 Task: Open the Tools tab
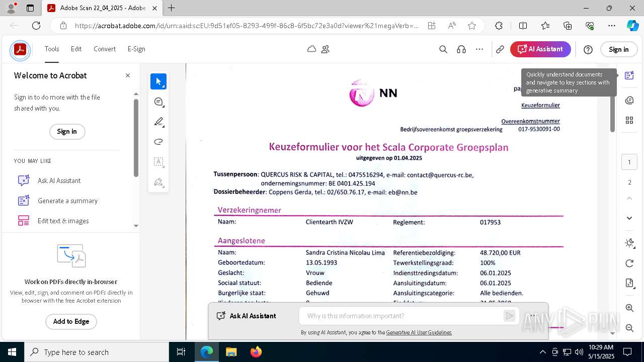click(52, 49)
